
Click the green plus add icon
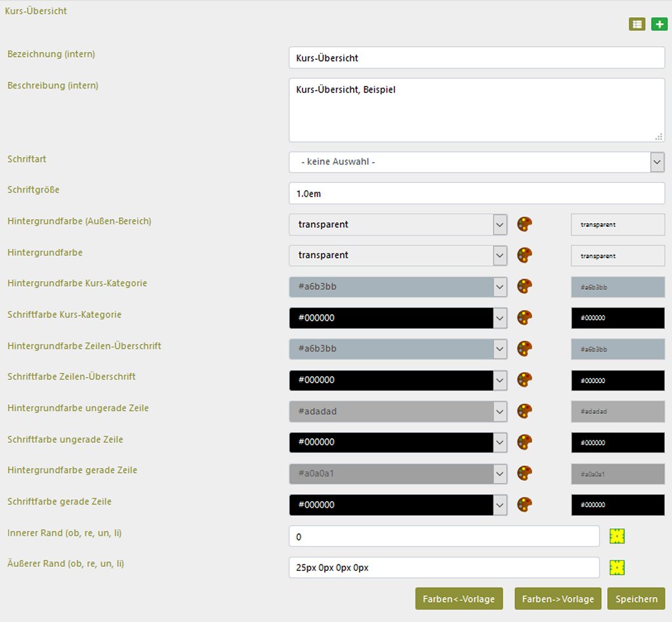click(x=658, y=24)
